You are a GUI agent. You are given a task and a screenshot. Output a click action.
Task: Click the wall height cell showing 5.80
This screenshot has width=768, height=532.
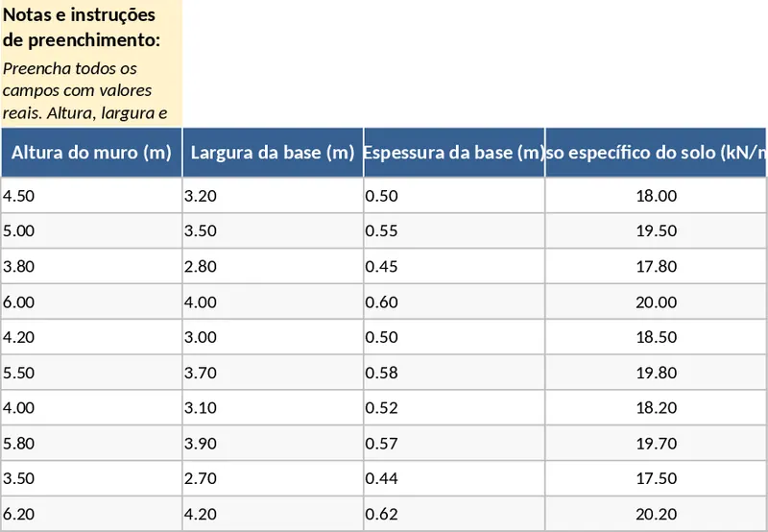coord(91,444)
